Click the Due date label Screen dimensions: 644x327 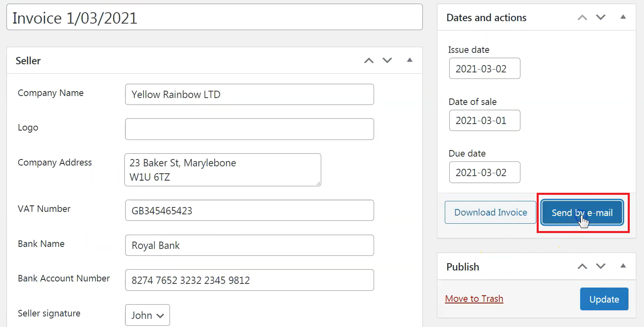coord(467,153)
